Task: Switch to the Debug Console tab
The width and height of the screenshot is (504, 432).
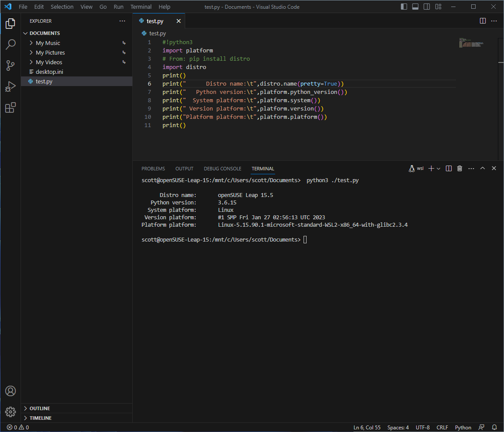Action: pyautogui.click(x=222, y=169)
